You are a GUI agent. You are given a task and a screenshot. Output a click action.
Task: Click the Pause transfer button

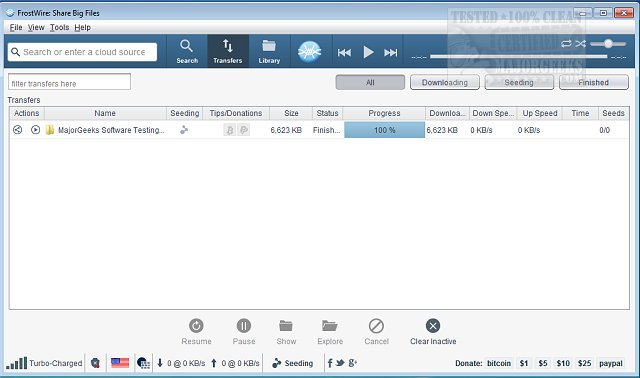(244, 331)
